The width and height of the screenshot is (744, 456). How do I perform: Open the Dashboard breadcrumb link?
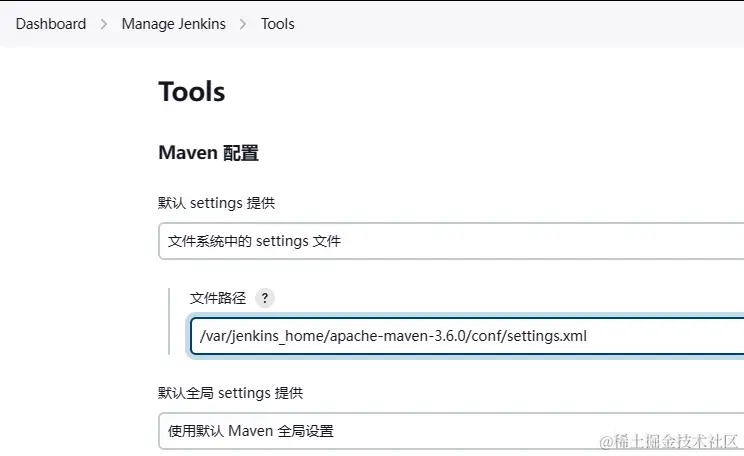pyautogui.click(x=51, y=24)
